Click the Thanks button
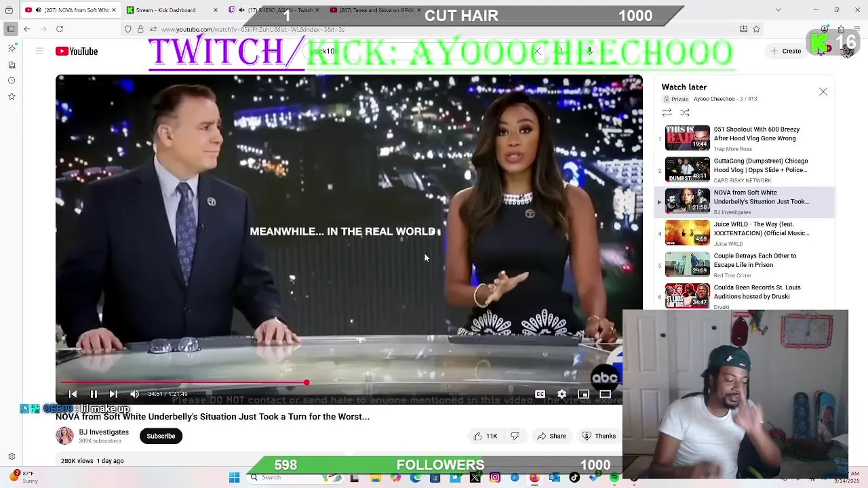Screen dimensions: 868x488 point(599,436)
